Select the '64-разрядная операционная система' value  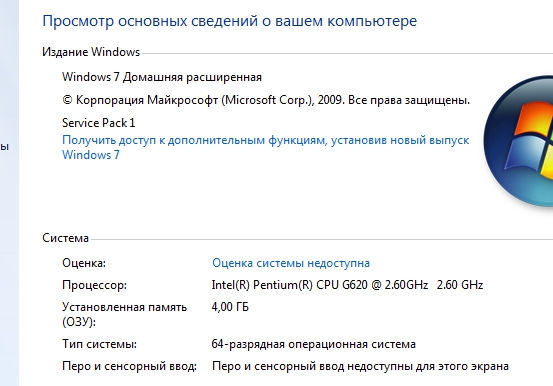coord(314,344)
